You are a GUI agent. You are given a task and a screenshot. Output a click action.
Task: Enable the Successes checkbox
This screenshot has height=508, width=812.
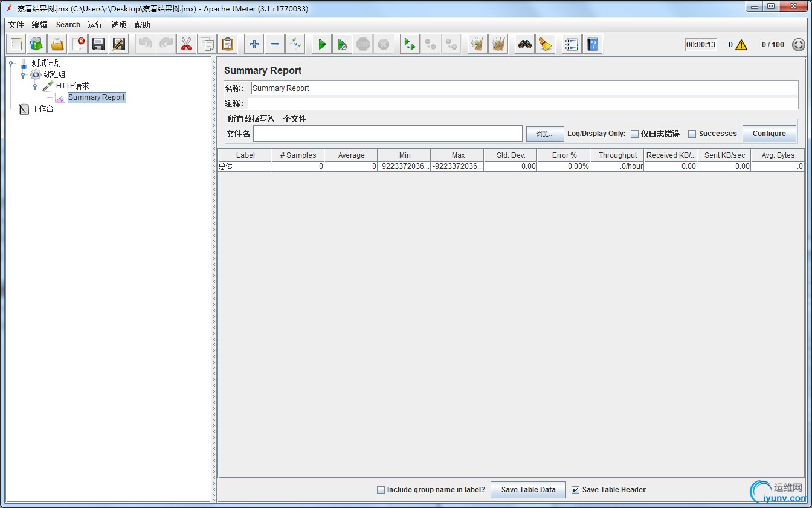coord(692,134)
